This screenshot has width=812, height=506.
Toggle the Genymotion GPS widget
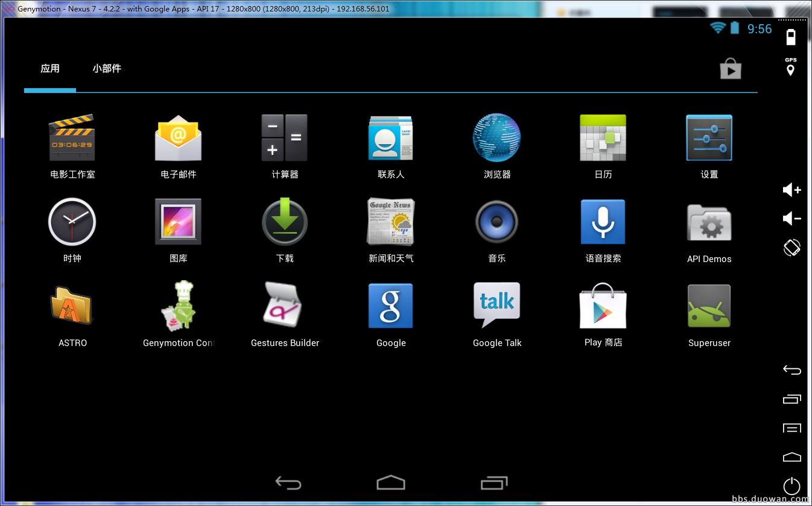point(790,67)
